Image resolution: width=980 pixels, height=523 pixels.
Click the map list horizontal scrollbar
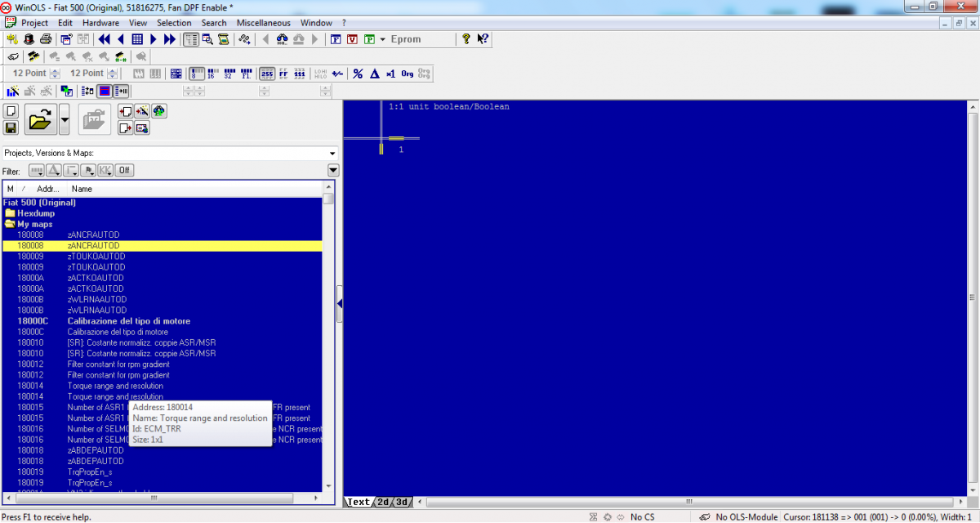163,498
